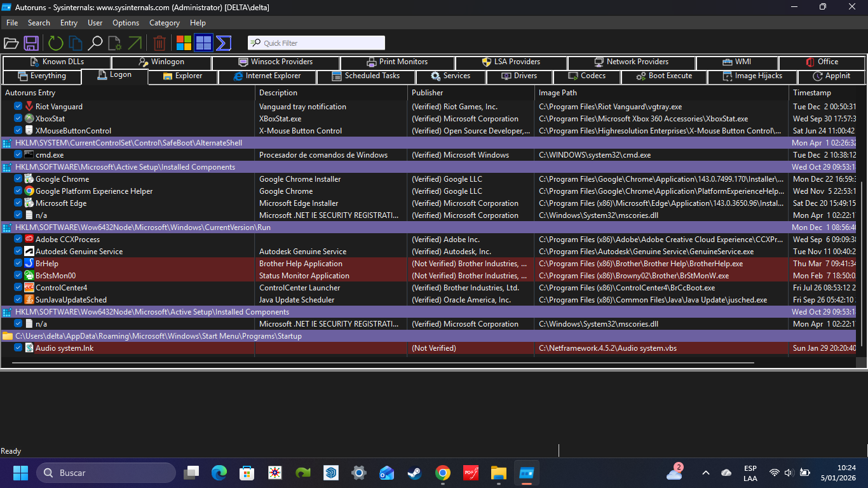Uncheck the Google Chrome entry checkbox
Viewport: 868px width, 488px height.
coord(18,179)
